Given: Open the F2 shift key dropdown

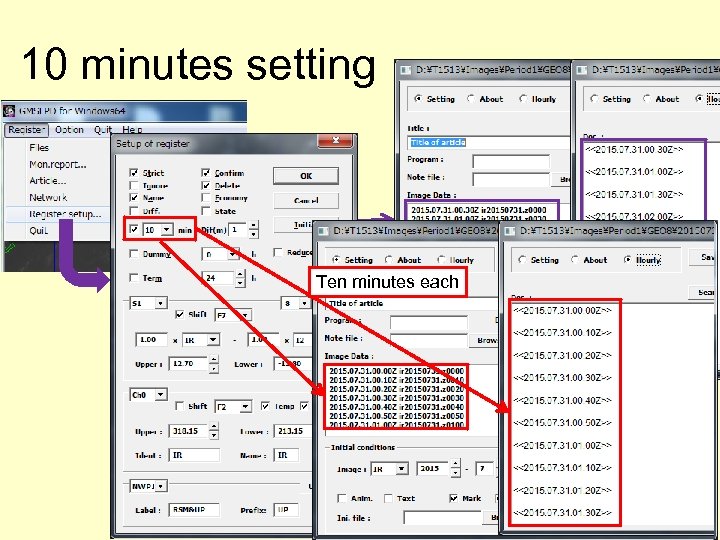Looking at the screenshot, I should tap(246, 407).
